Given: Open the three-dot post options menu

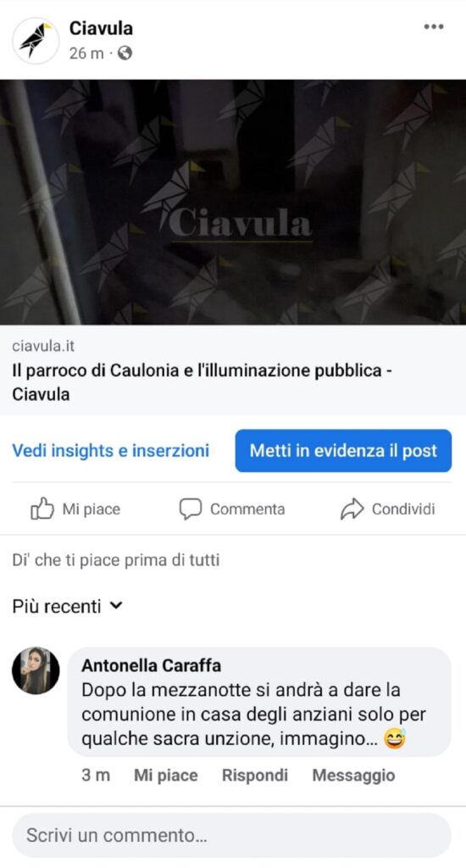Looking at the screenshot, I should pos(433,26).
